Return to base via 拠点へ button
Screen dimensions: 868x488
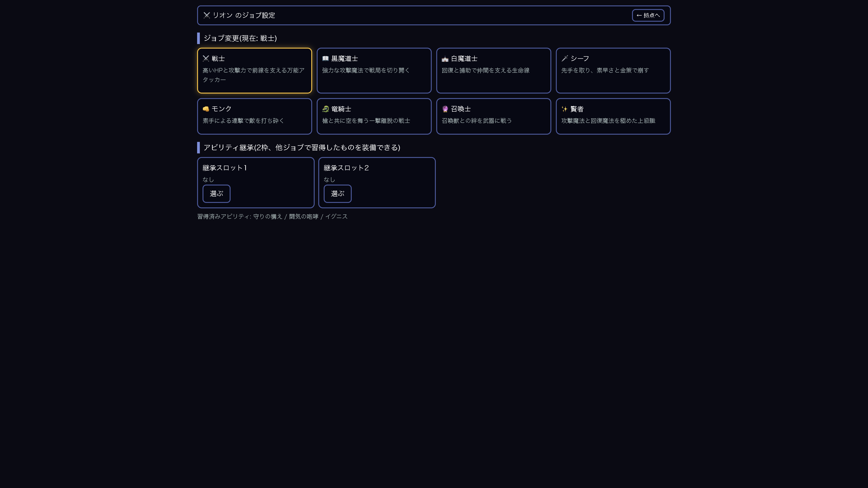point(648,15)
